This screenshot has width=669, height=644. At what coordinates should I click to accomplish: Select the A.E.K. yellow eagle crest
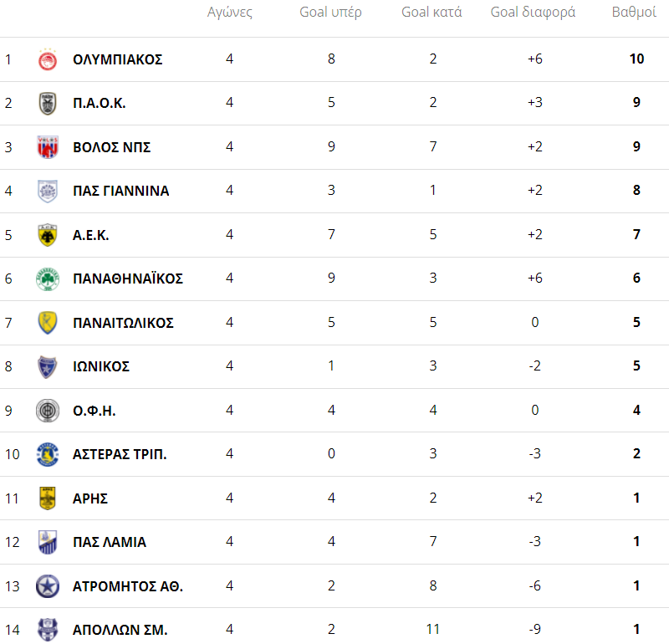pyautogui.click(x=48, y=235)
